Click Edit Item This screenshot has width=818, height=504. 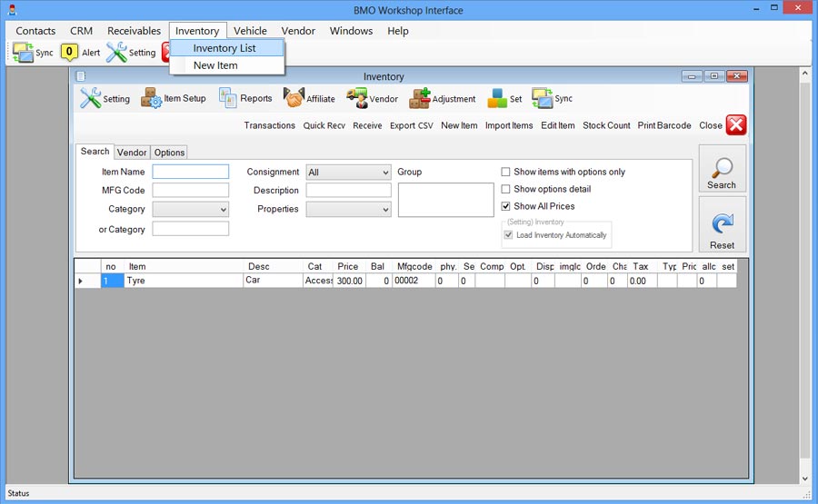558,125
